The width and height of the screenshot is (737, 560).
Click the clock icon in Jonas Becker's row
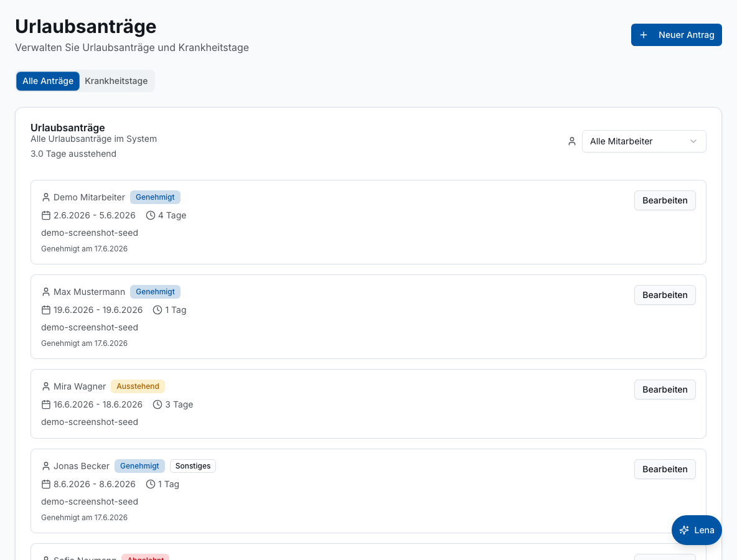tap(151, 484)
